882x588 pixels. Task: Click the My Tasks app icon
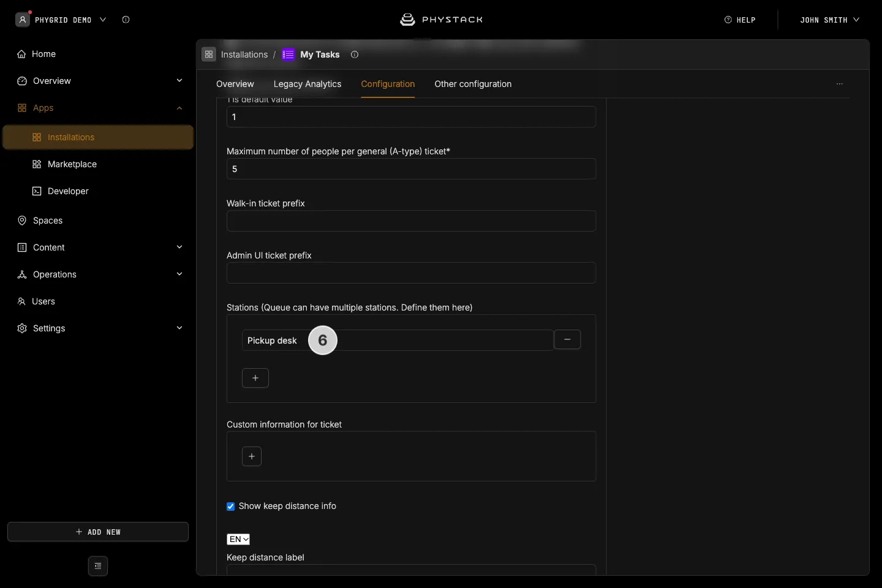point(288,55)
